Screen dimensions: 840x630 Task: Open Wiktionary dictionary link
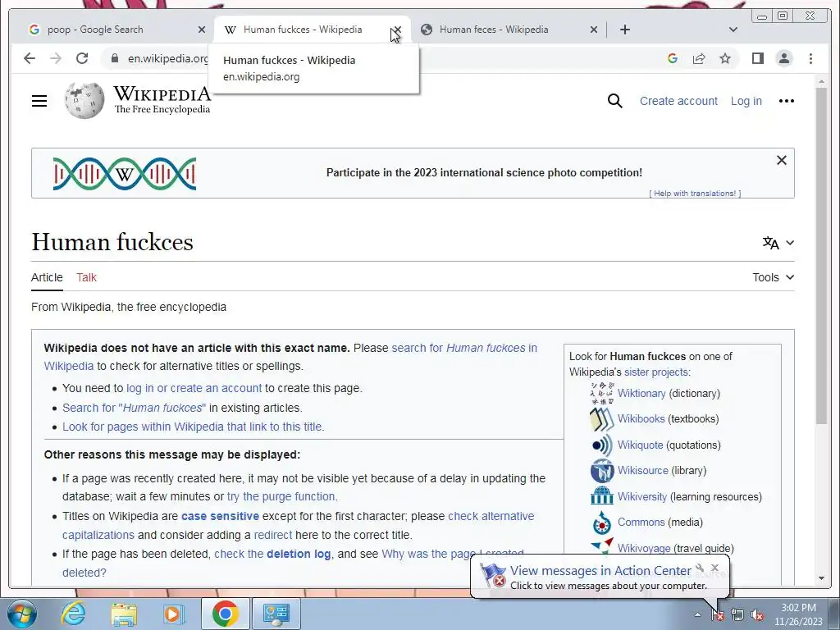[641, 393]
